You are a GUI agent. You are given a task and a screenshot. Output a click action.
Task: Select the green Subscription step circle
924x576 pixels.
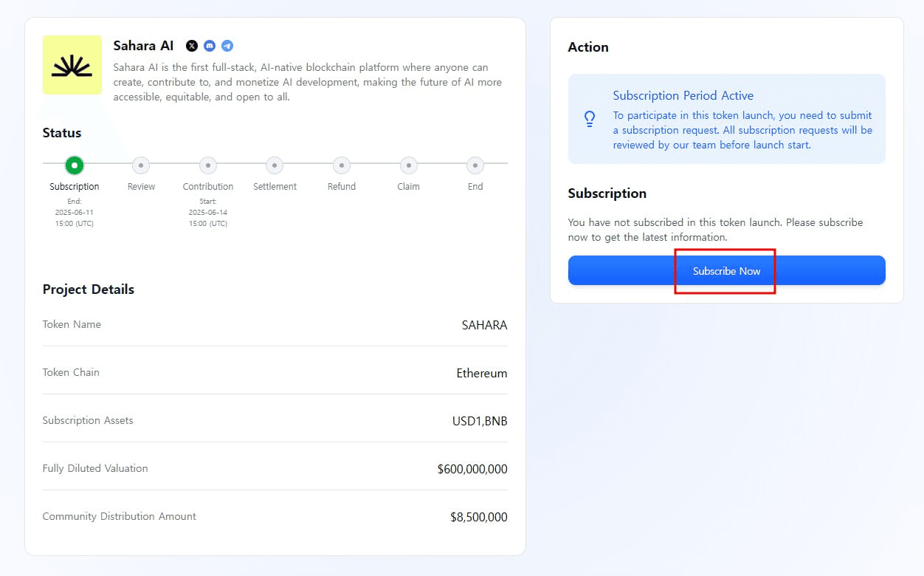(75, 165)
